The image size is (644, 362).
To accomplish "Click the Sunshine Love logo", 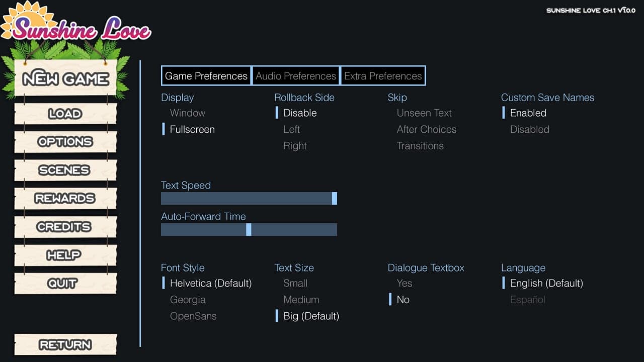I will [75, 24].
